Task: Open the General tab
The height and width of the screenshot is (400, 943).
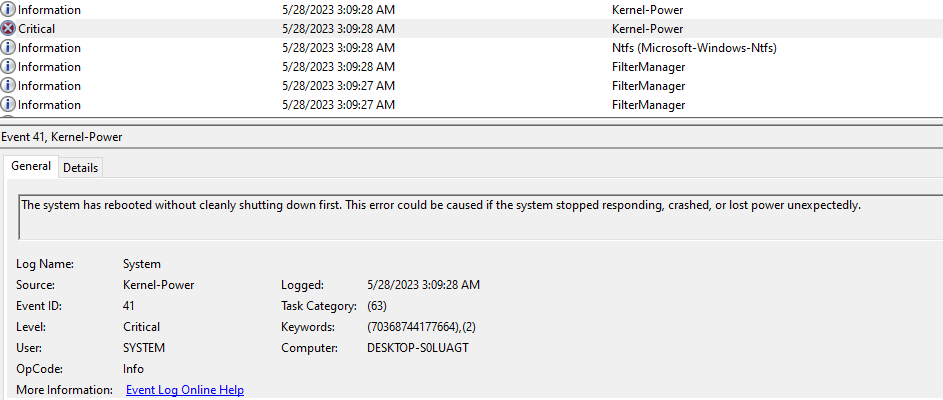Action: click(x=31, y=166)
